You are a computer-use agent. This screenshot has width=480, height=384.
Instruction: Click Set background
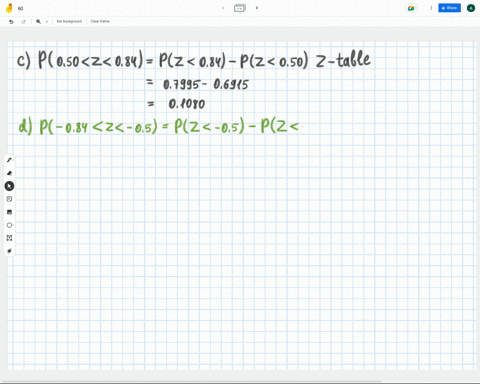coord(69,21)
